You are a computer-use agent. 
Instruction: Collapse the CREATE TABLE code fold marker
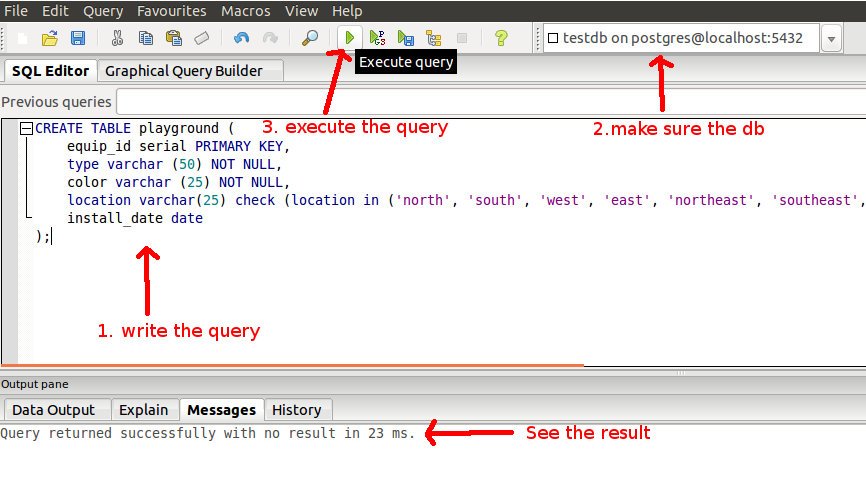coord(26,129)
